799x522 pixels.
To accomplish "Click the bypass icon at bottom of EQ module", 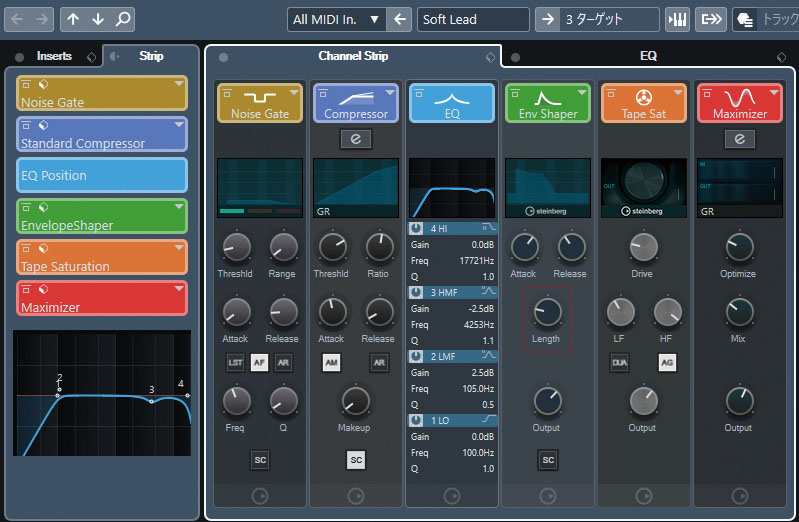I will pyautogui.click(x=452, y=496).
